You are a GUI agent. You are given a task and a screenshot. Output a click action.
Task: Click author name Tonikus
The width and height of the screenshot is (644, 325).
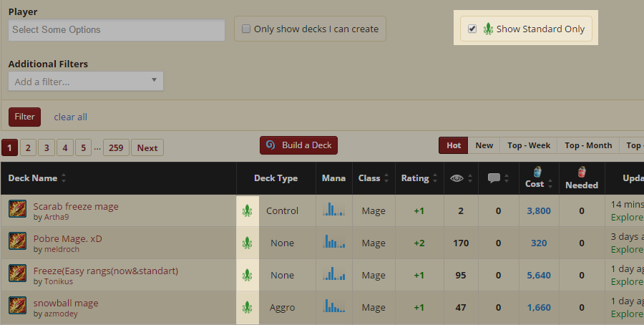(58, 281)
